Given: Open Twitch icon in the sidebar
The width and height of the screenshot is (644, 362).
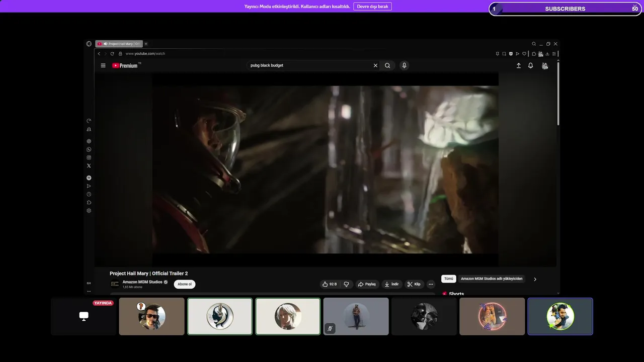Looking at the screenshot, I should tap(89, 129).
